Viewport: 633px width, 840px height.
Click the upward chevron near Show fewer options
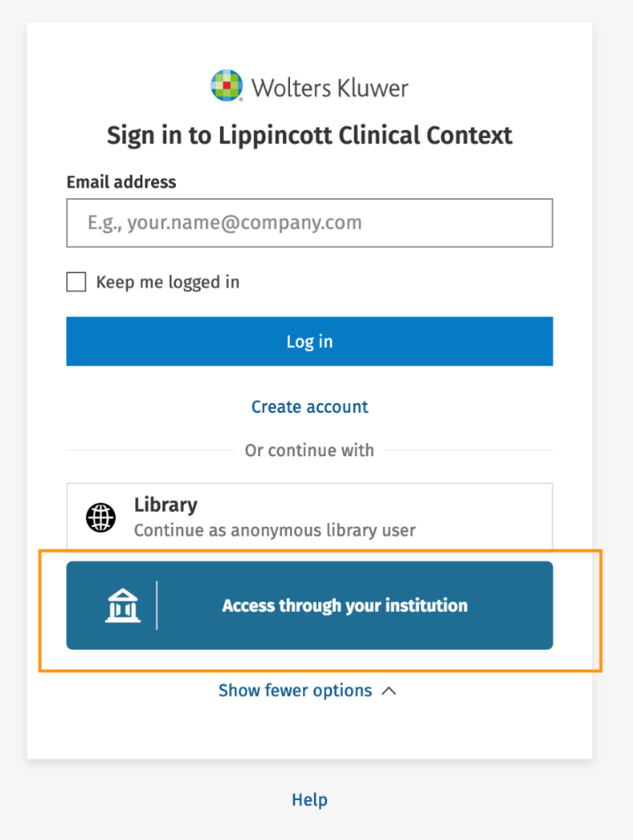[388, 691]
